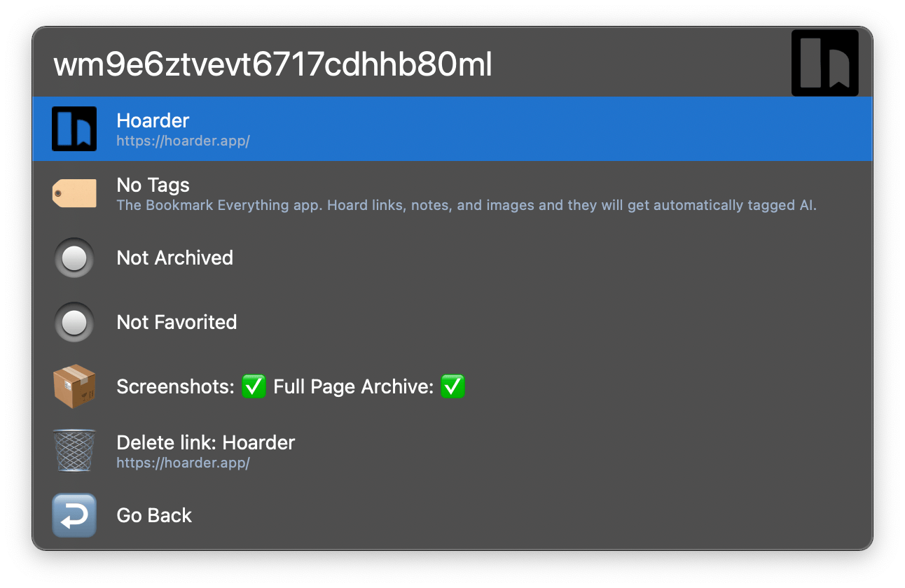Open the hoarder.app URL under Hoarder title

point(183,141)
